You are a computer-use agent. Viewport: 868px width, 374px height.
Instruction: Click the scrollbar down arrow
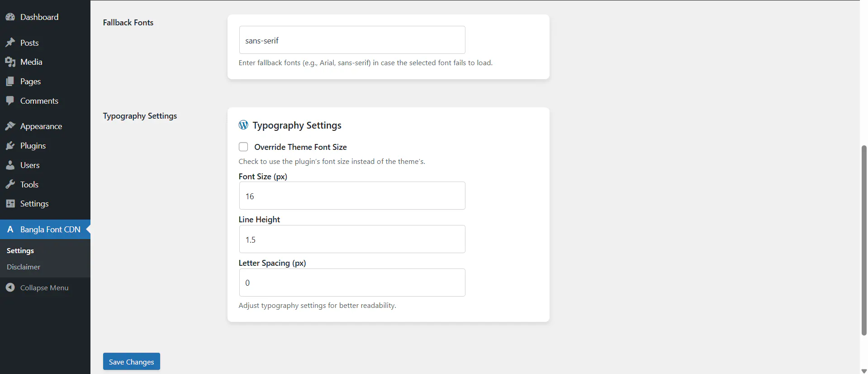click(864, 371)
